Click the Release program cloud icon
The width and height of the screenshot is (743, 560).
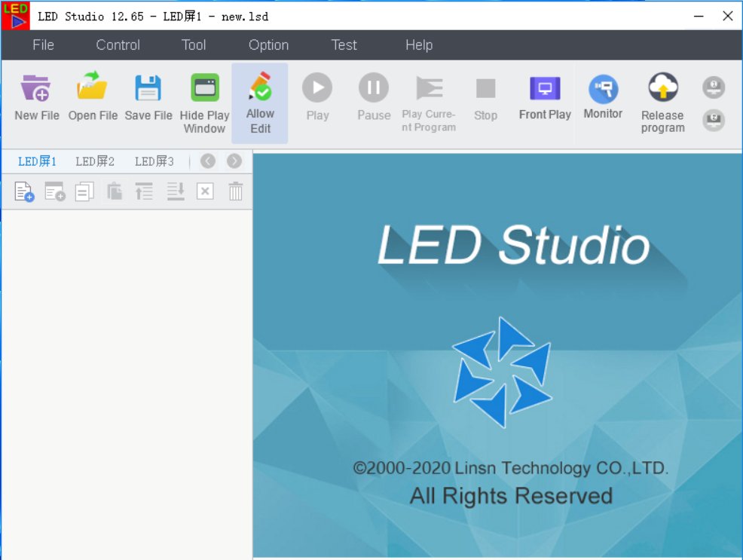click(663, 87)
